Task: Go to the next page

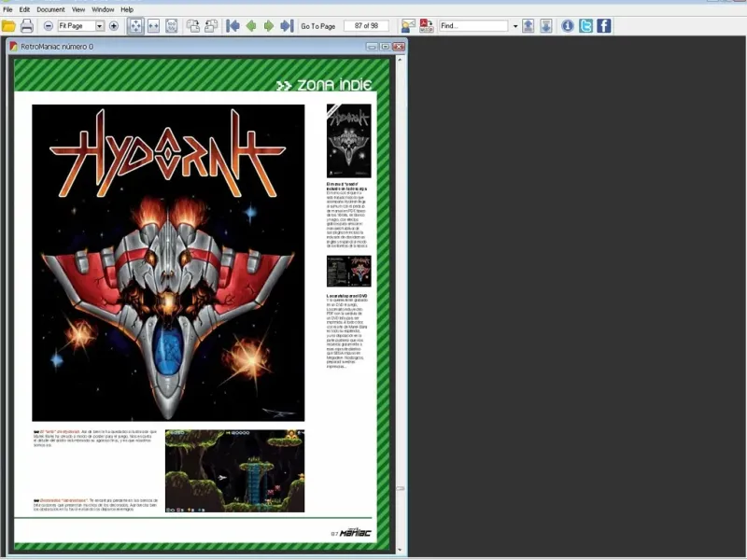Action: (269, 26)
